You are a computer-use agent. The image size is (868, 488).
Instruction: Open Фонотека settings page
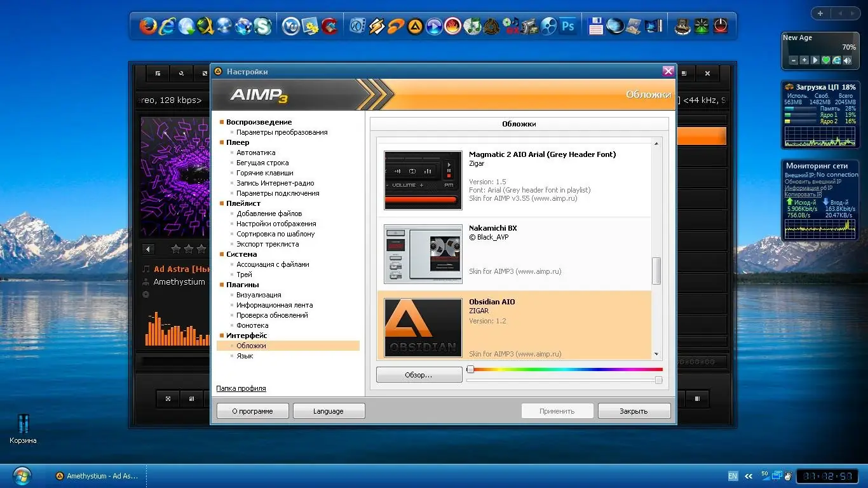(252, 325)
